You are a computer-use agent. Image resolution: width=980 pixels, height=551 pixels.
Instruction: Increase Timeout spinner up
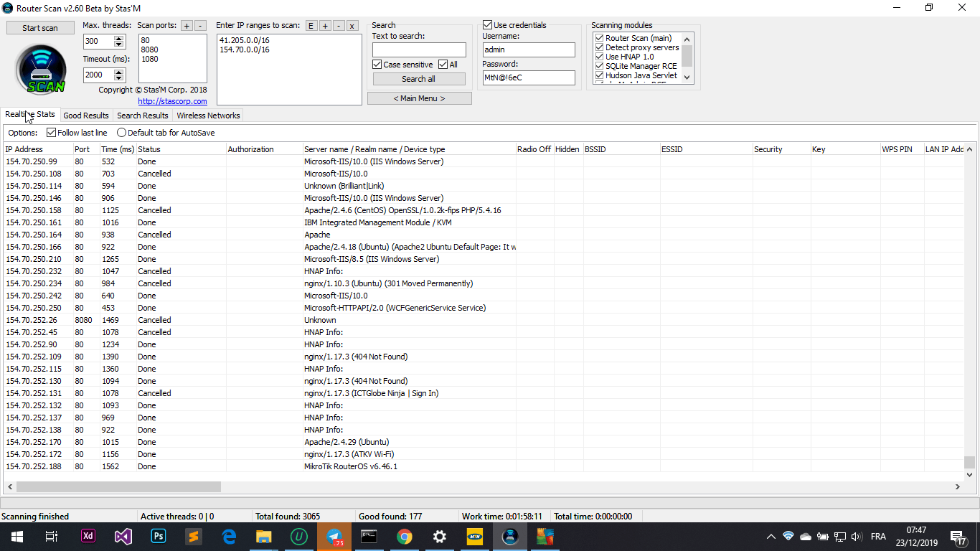(119, 72)
